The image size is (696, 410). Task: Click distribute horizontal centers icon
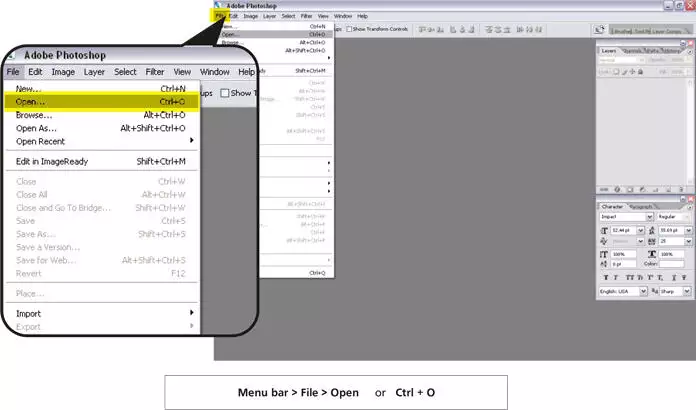529,30
